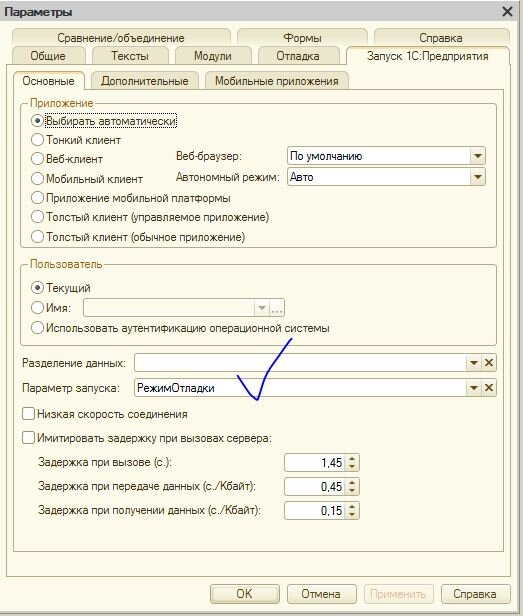The width and height of the screenshot is (523, 616).
Task: Open the Дополнительные sub-tab
Action: click(x=145, y=81)
